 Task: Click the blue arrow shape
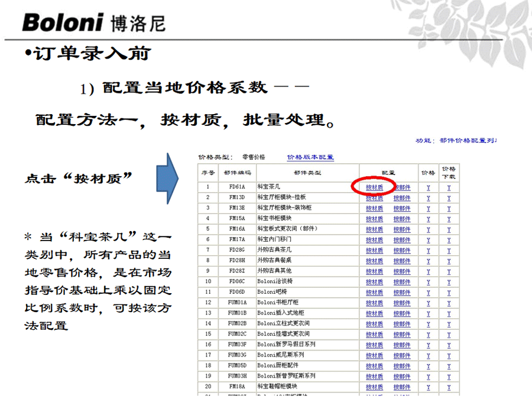click(x=169, y=178)
